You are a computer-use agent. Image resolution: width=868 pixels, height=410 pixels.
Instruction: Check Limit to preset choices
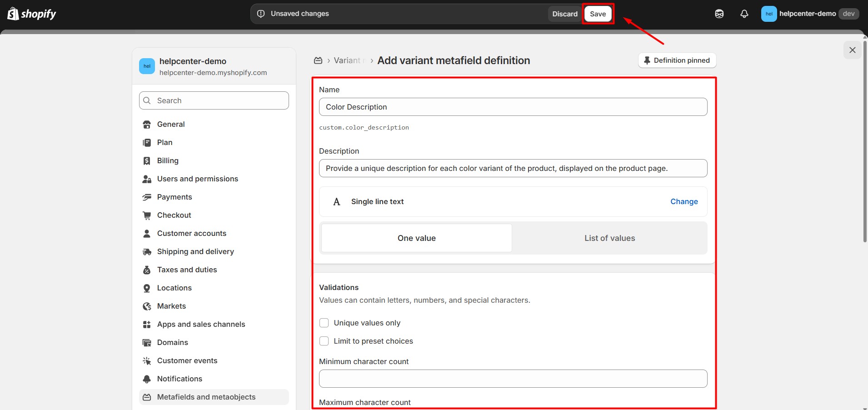pyautogui.click(x=324, y=341)
